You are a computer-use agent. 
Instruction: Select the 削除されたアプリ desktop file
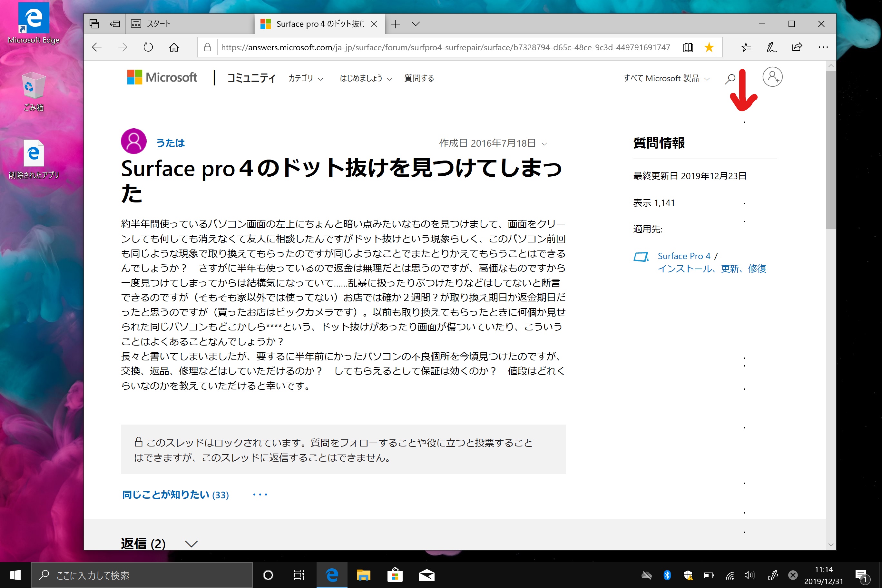click(x=34, y=159)
